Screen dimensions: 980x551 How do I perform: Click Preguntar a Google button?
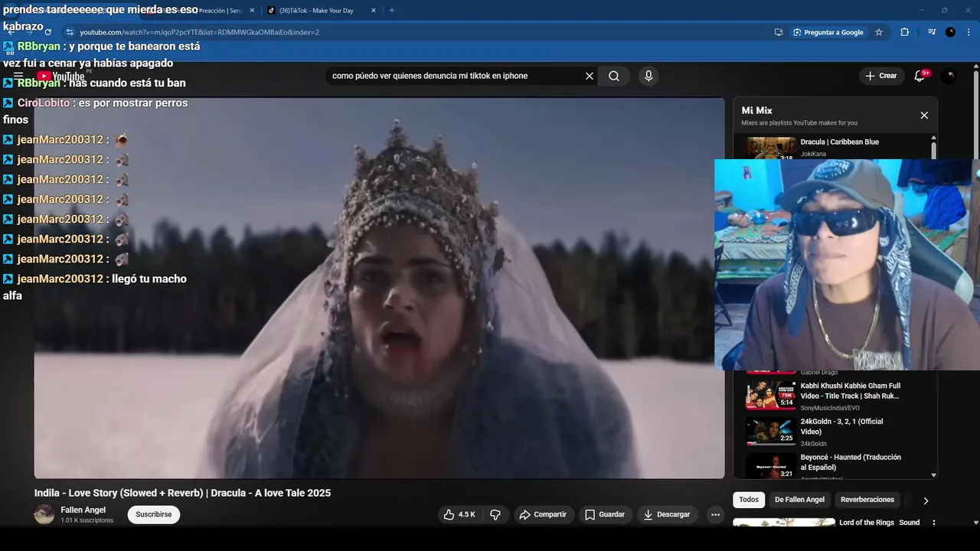[x=828, y=32]
